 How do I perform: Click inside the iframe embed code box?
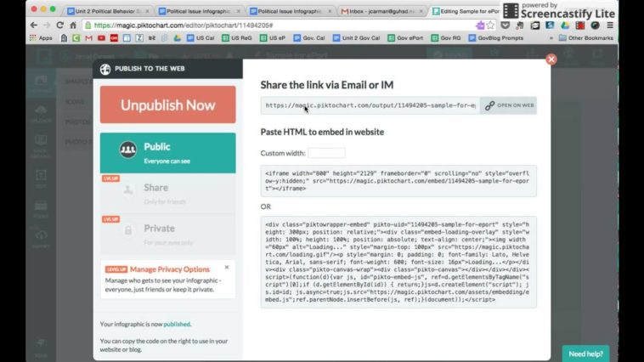point(398,181)
